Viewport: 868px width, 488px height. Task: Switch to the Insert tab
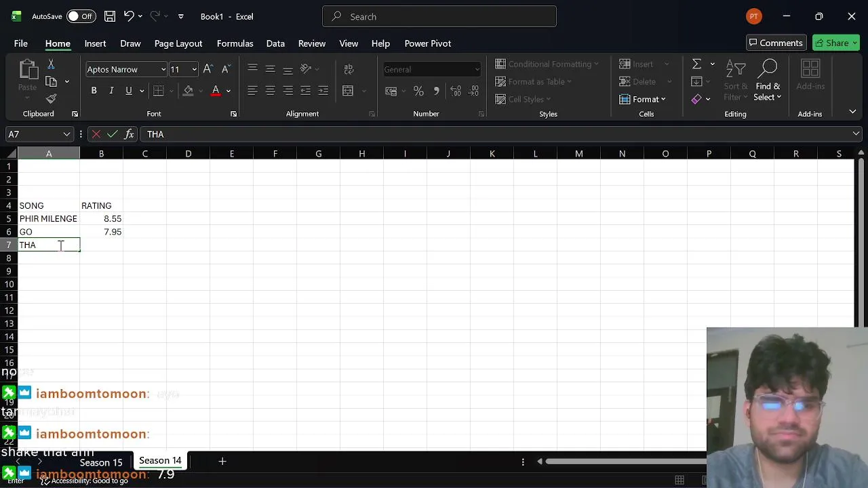[x=95, y=43]
